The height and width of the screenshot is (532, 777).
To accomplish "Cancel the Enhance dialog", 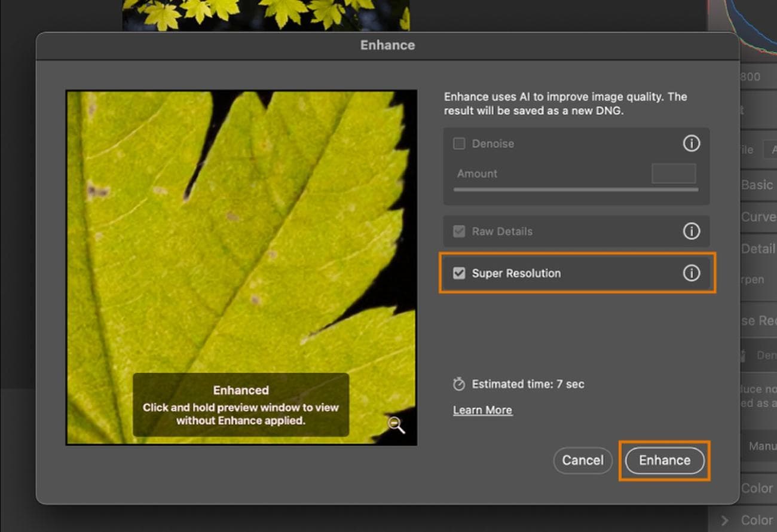I will tap(583, 460).
